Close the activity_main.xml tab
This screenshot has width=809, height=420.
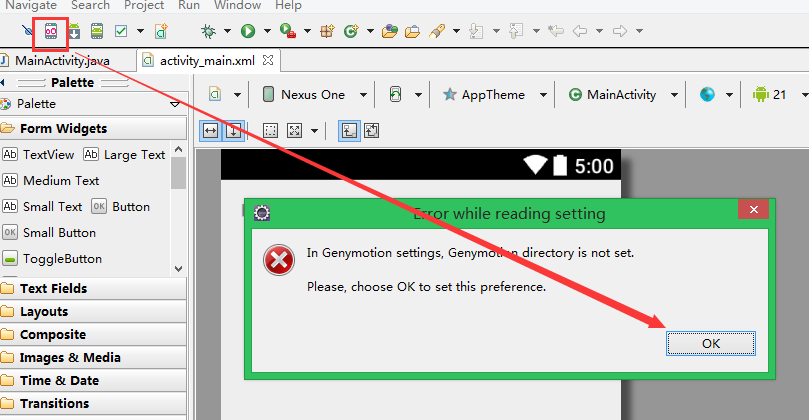(268, 60)
